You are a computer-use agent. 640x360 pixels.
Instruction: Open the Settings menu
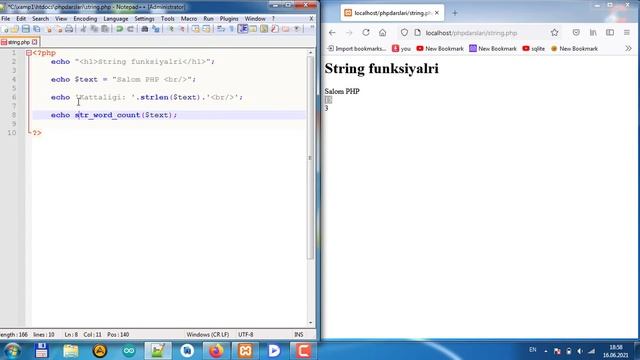[x=144, y=19]
